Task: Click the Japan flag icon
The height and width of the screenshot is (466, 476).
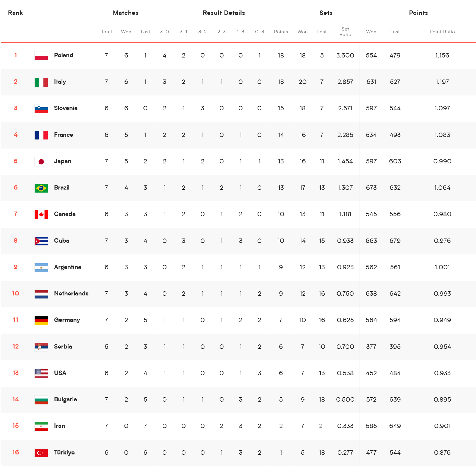Action: pos(41,161)
